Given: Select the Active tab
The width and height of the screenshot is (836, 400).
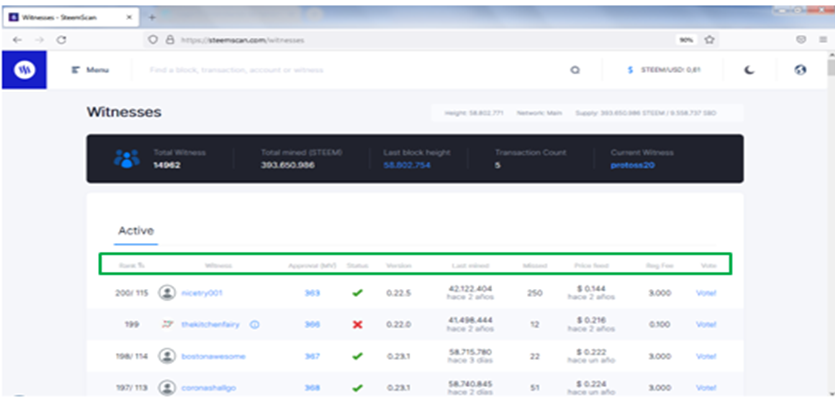Looking at the screenshot, I should (x=136, y=231).
